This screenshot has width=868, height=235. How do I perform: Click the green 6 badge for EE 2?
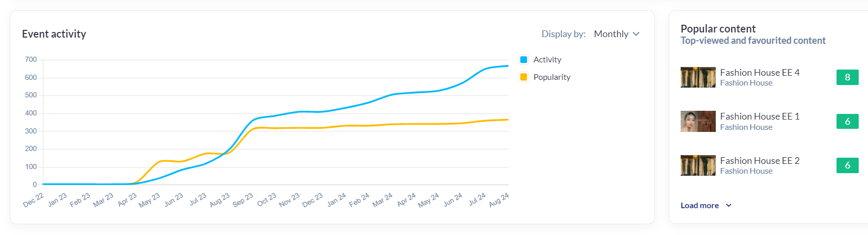(847, 165)
